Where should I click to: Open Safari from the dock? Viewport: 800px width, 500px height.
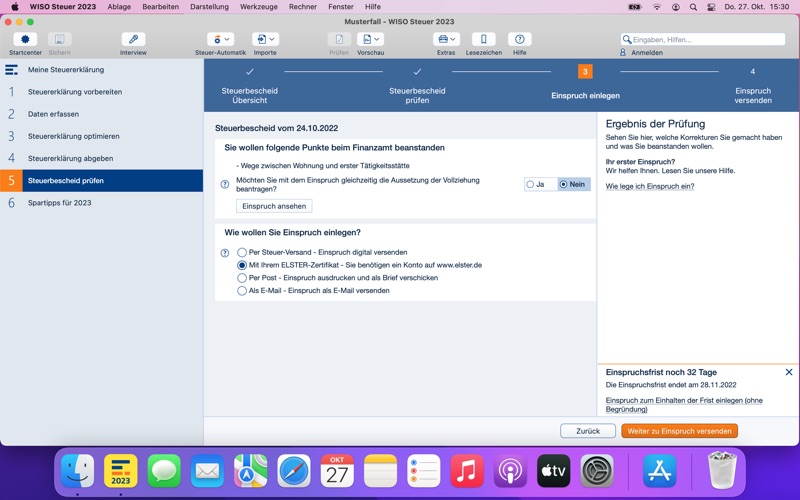click(x=294, y=470)
